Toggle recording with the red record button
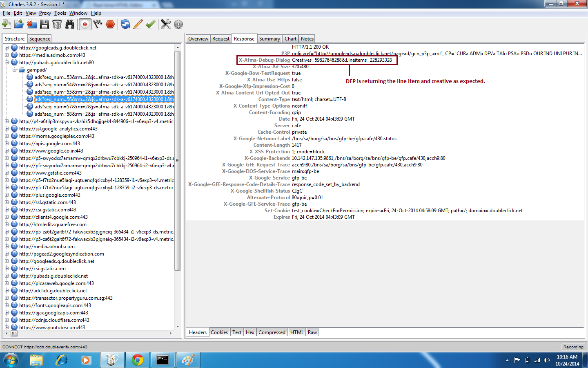Screen dimensions: 588x368 point(85,24)
